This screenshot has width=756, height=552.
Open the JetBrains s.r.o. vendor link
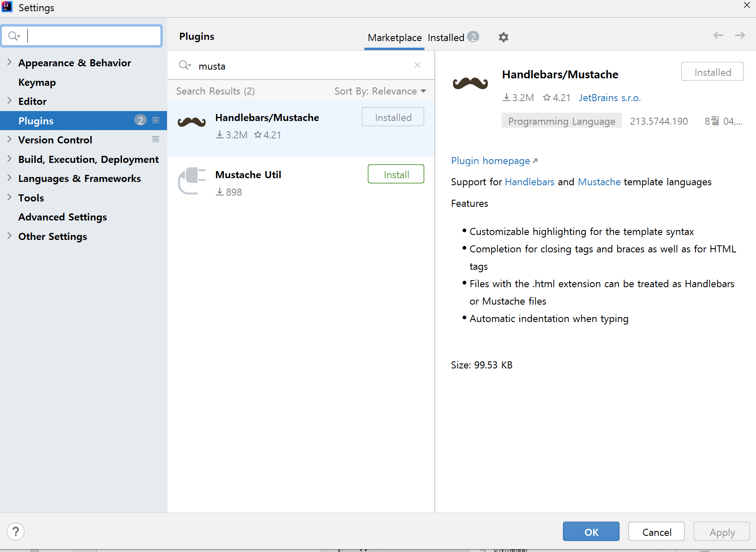click(610, 98)
